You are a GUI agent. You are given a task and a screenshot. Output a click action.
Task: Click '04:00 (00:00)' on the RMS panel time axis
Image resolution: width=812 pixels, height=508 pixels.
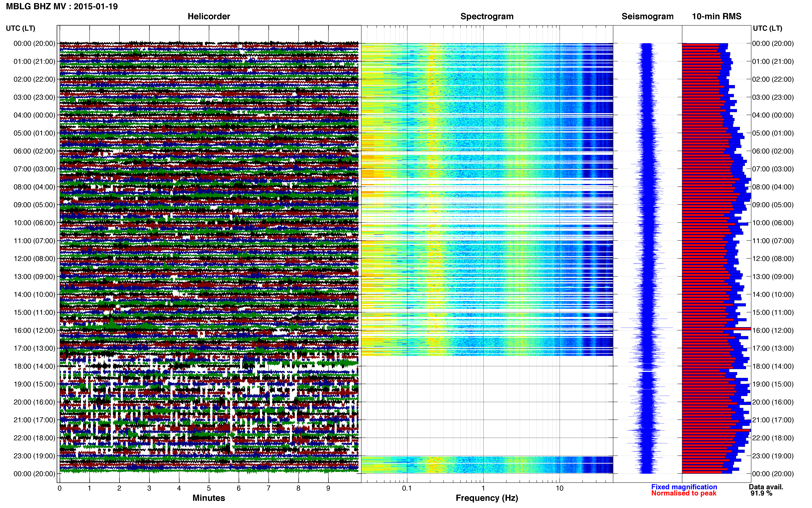pos(773,115)
